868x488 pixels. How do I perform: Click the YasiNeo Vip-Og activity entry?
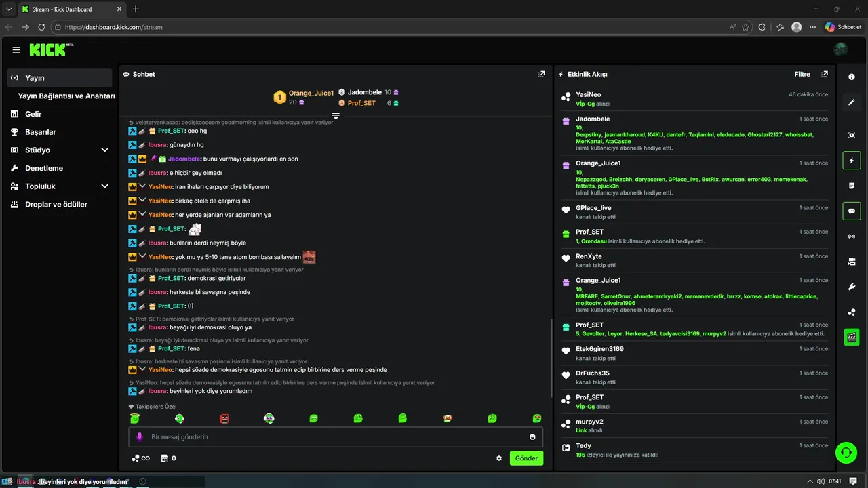point(695,99)
